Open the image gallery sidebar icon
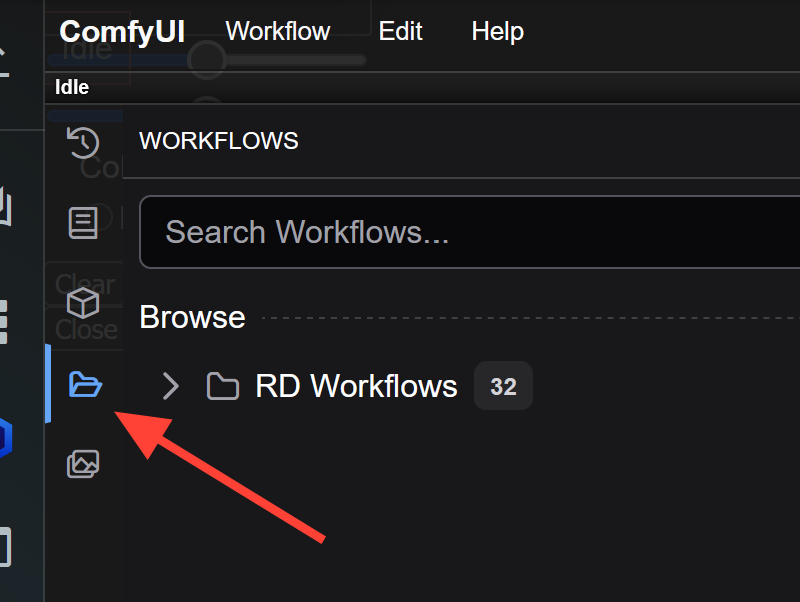This screenshot has width=800, height=602. 85,463
